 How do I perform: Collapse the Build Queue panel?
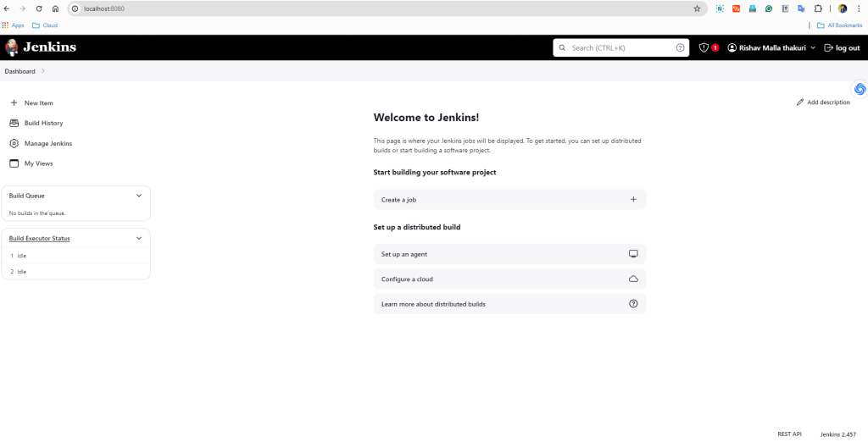pyautogui.click(x=139, y=196)
